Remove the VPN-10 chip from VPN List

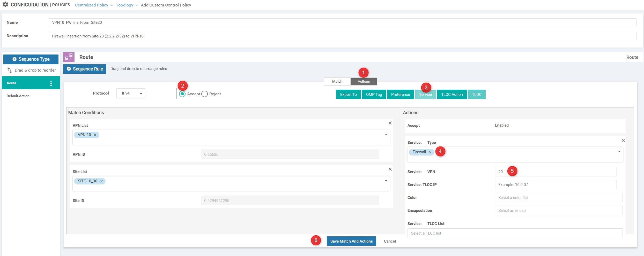pyautogui.click(x=95, y=135)
